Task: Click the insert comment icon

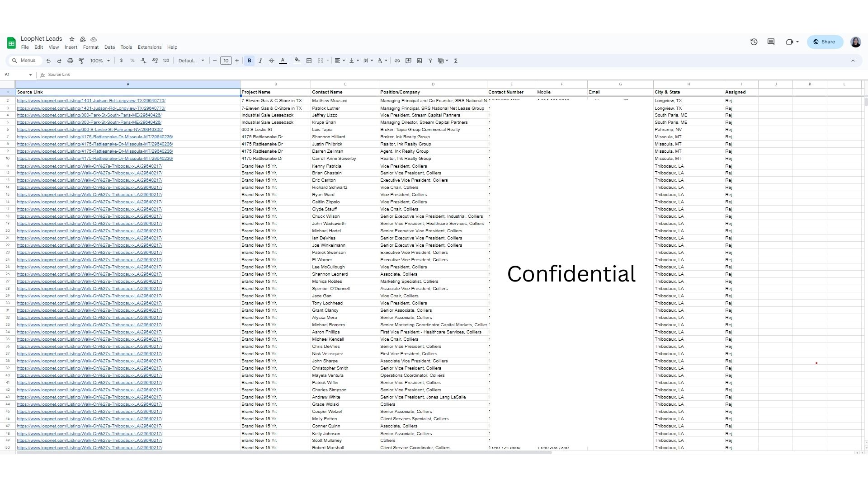Action: 408,61
